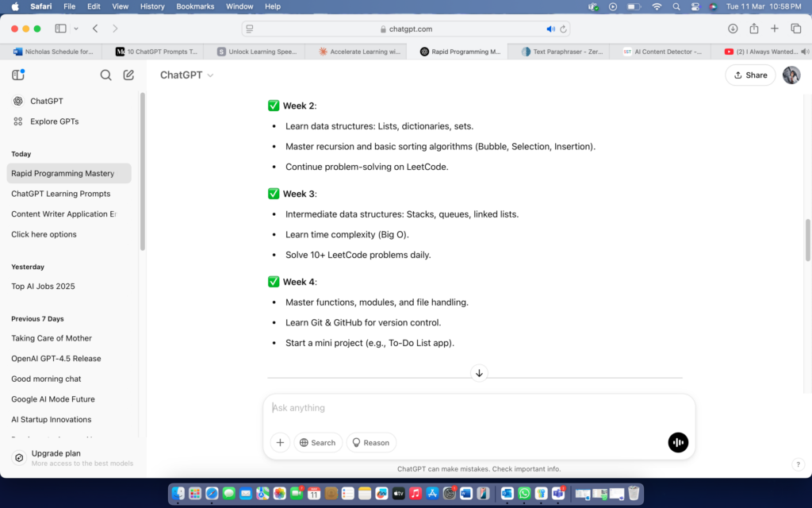Open the user profile avatar

pyautogui.click(x=791, y=75)
